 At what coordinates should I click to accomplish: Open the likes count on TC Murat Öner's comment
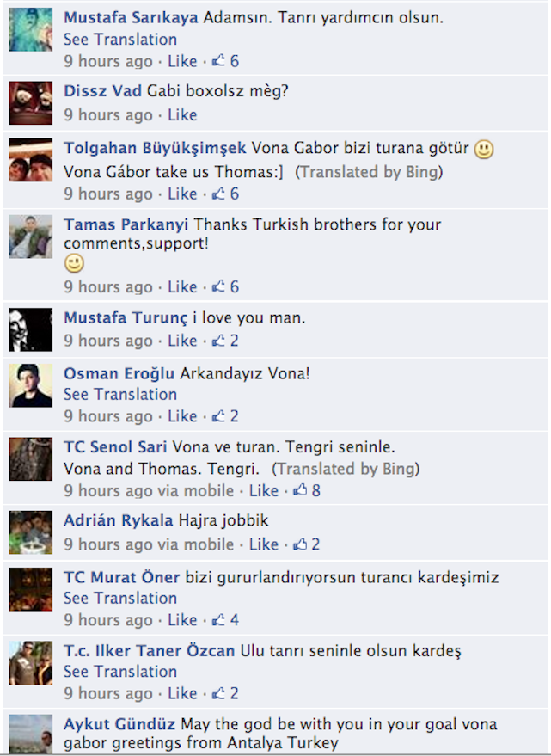coord(225,620)
